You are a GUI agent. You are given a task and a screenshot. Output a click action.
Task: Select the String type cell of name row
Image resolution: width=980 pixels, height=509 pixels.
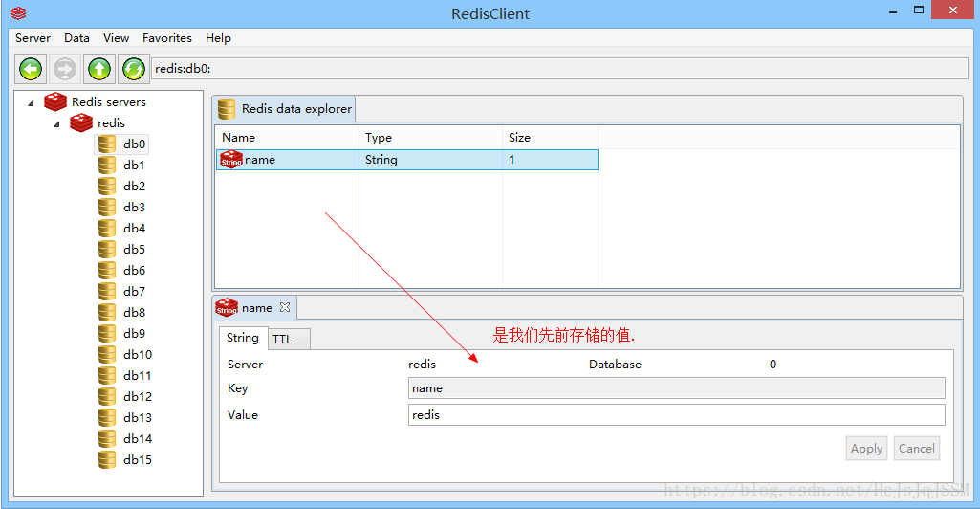(x=430, y=160)
